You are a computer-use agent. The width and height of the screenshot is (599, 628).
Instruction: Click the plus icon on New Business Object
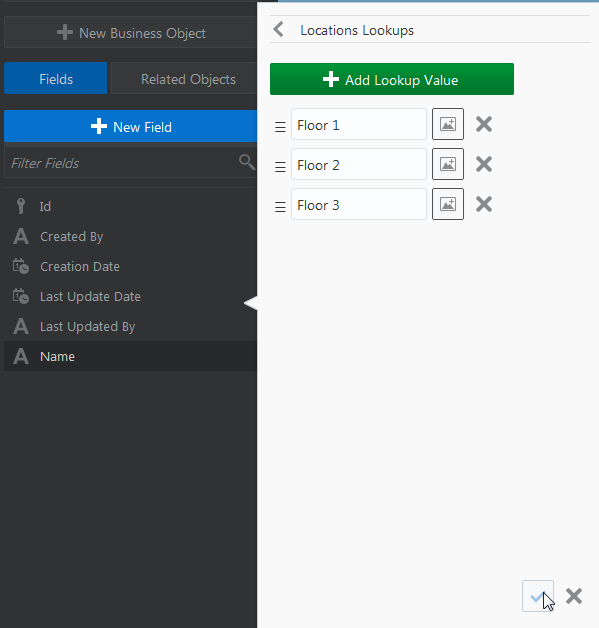coord(64,32)
